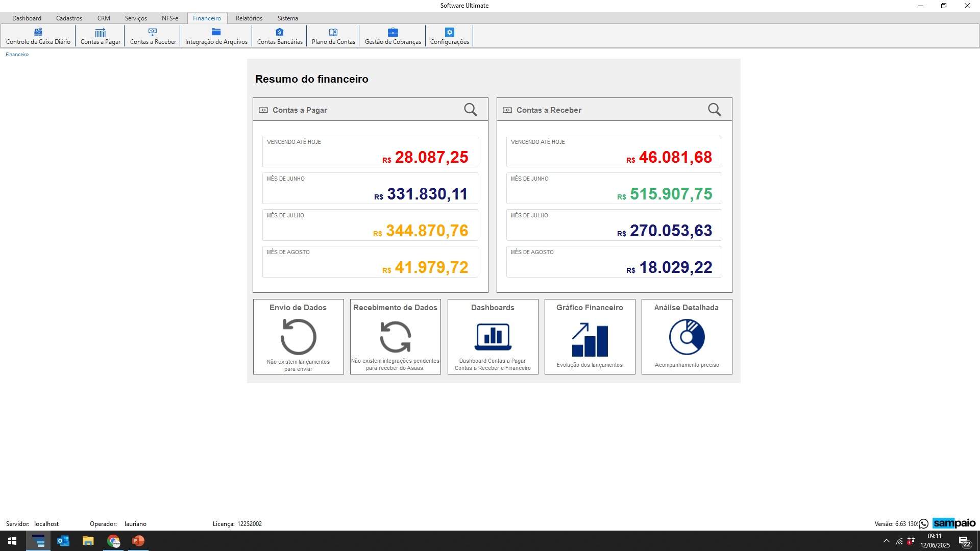Open Integração de Arquivos folder icon
Viewport: 980px width, 551px height.
point(216,32)
